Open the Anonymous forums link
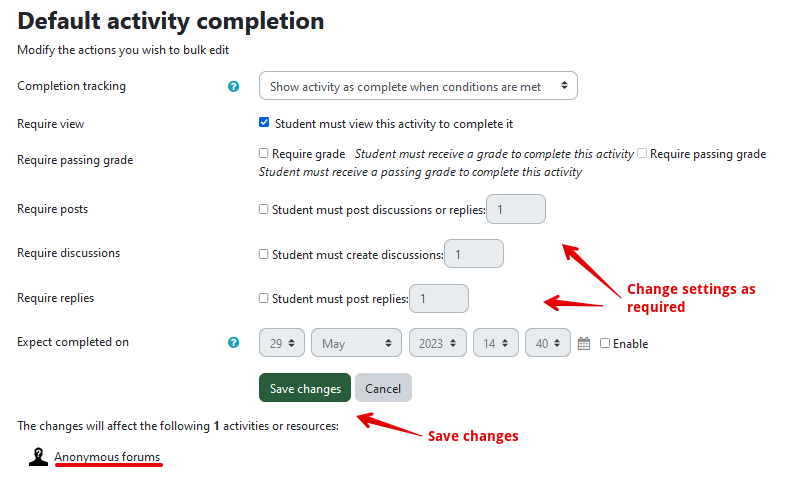This screenshot has height=487, width=796. [107, 457]
